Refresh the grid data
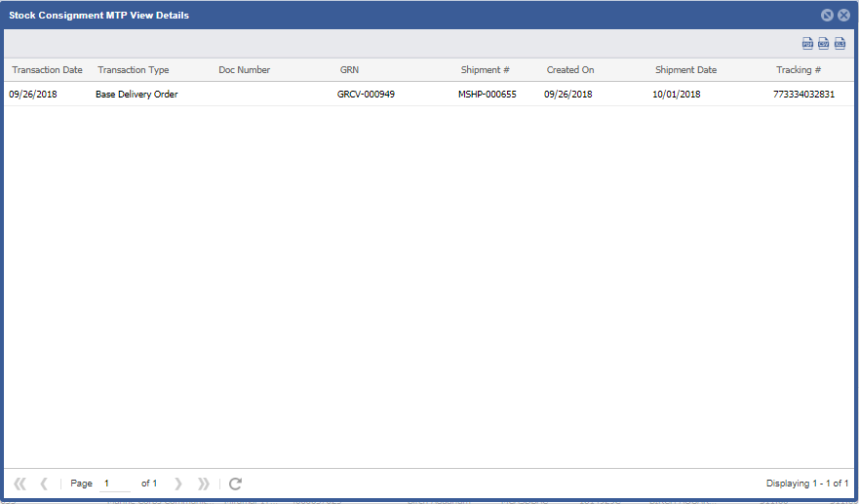Viewport: 859px width, 504px height. point(235,484)
